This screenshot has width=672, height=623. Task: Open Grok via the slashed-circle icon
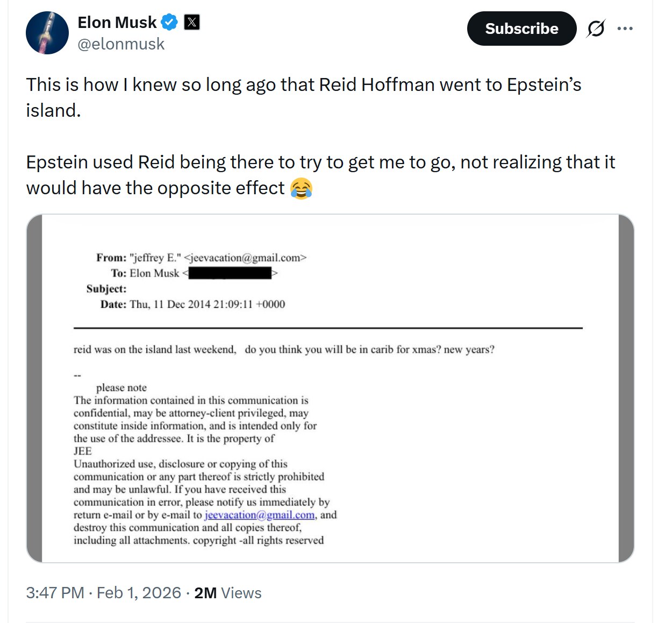tap(596, 29)
